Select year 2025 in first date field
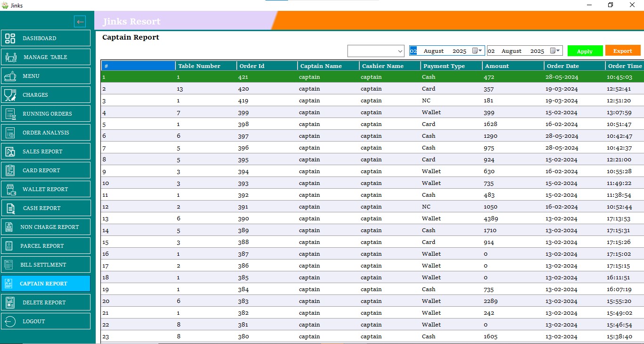This screenshot has width=644, height=344. [x=459, y=51]
